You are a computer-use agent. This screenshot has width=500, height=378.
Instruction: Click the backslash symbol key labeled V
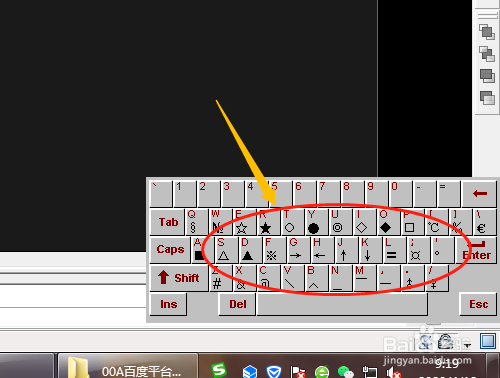[292, 278]
